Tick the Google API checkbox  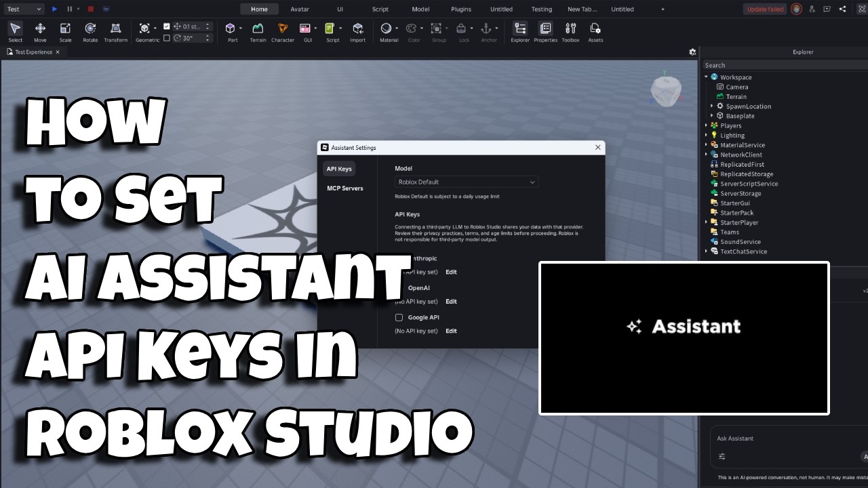[399, 317]
